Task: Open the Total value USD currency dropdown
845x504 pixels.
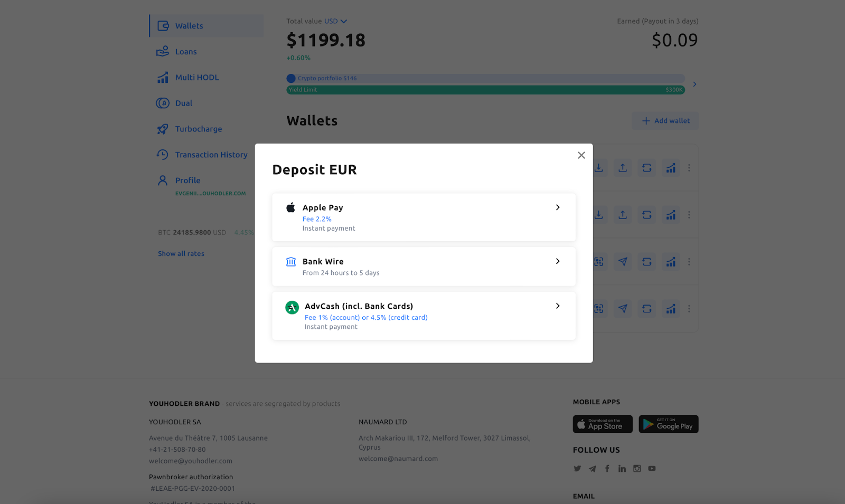Action: [336, 21]
